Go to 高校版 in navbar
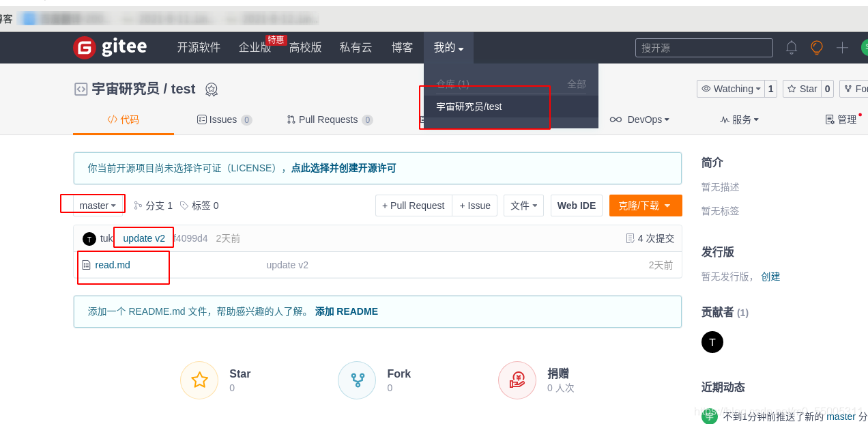The height and width of the screenshot is (424, 868). pos(305,48)
